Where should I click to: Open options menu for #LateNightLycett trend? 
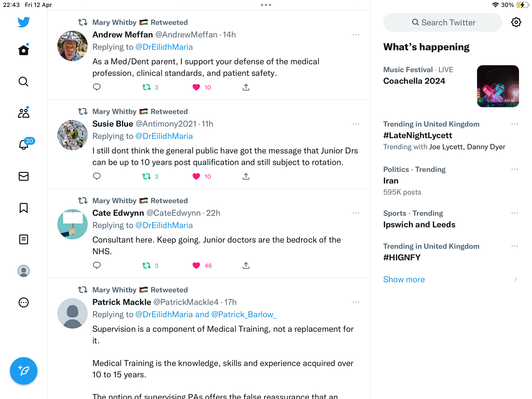click(515, 124)
